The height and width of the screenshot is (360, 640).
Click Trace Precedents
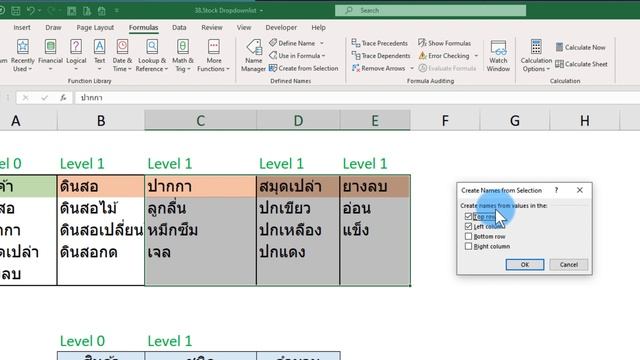coord(380,43)
